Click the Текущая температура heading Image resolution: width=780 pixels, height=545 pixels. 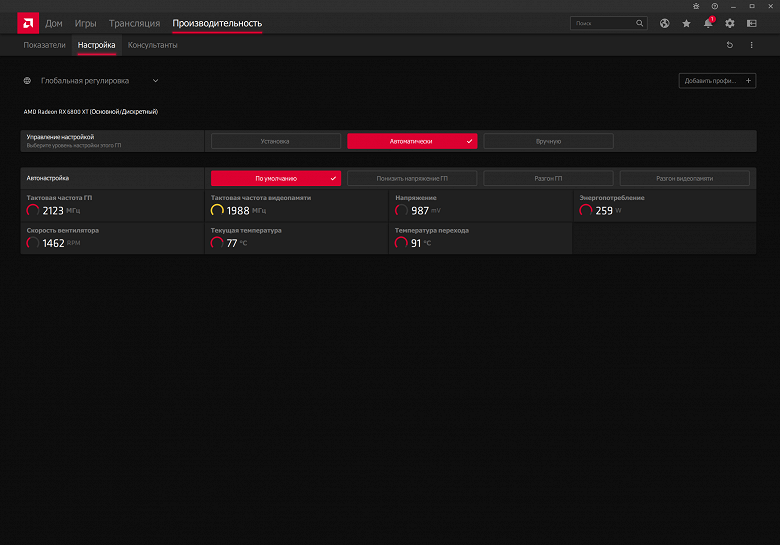click(x=246, y=230)
